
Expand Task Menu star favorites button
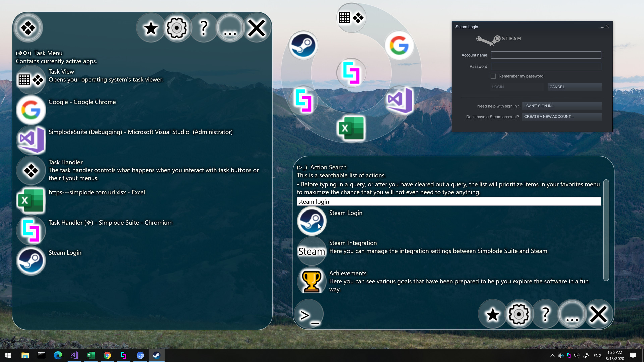click(150, 28)
